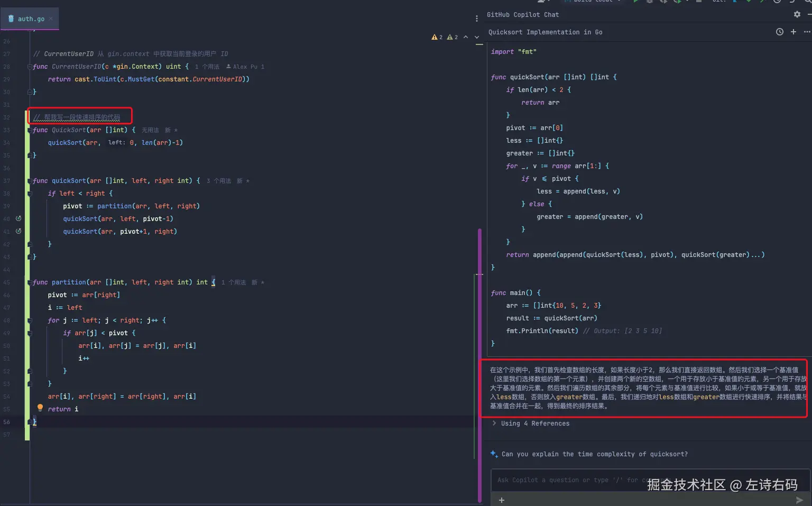Click the GitHub Copilot Chat panel header

[523, 14]
